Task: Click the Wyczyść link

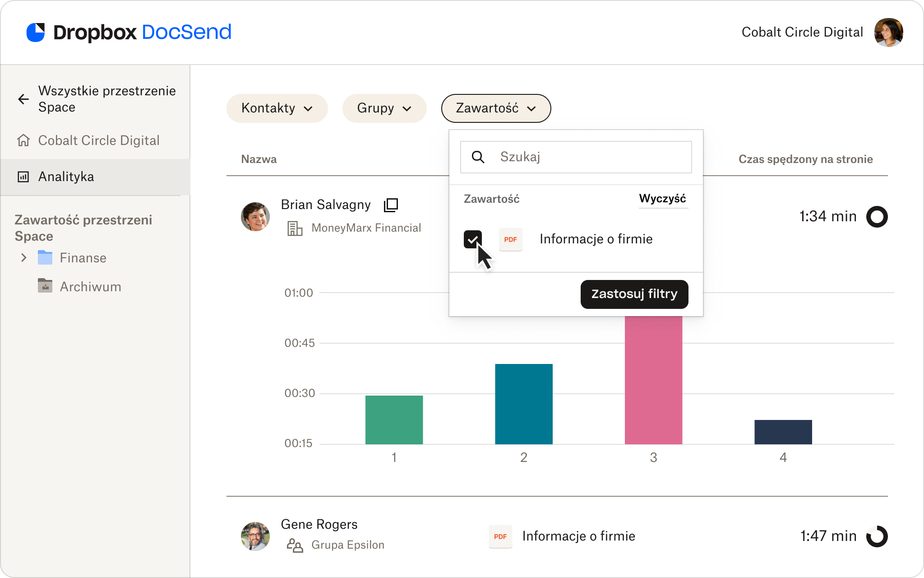Action: [663, 199]
